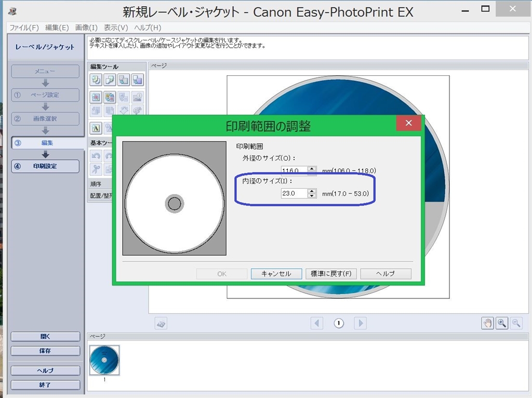Open the ファイル(F) menu
The height and width of the screenshot is (398, 532).
24,28
